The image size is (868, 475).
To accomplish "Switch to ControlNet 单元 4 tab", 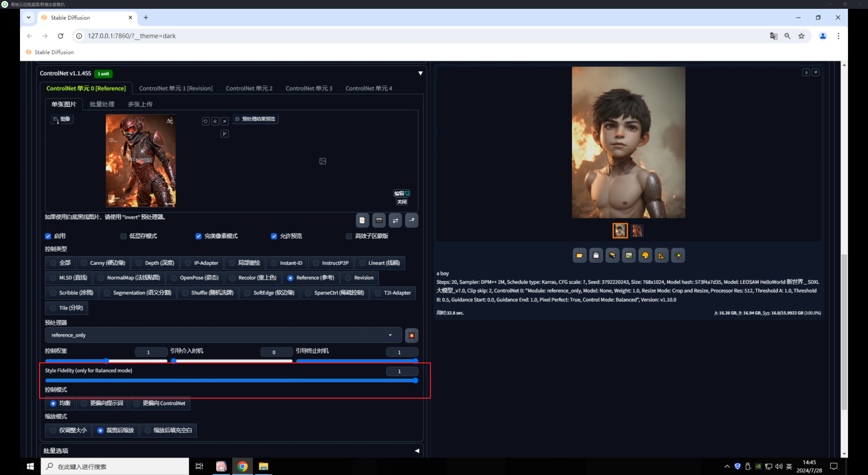I will tap(369, 88).
